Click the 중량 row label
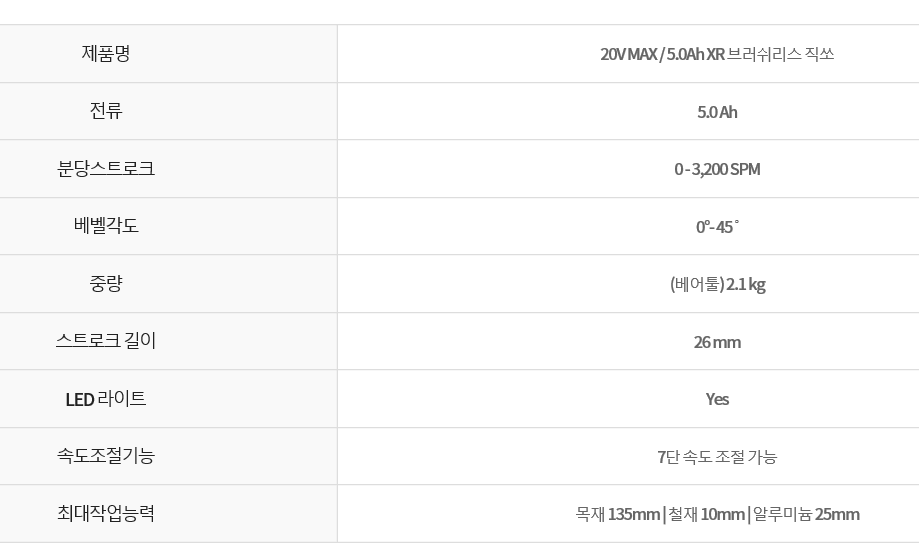Viewport: 919px width, 558px height. click(105, 283)
